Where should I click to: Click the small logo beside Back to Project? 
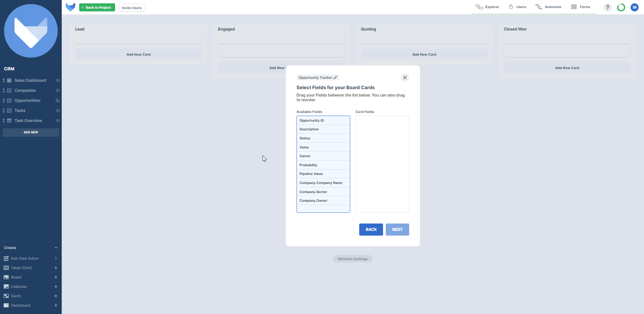pos(70,7)
